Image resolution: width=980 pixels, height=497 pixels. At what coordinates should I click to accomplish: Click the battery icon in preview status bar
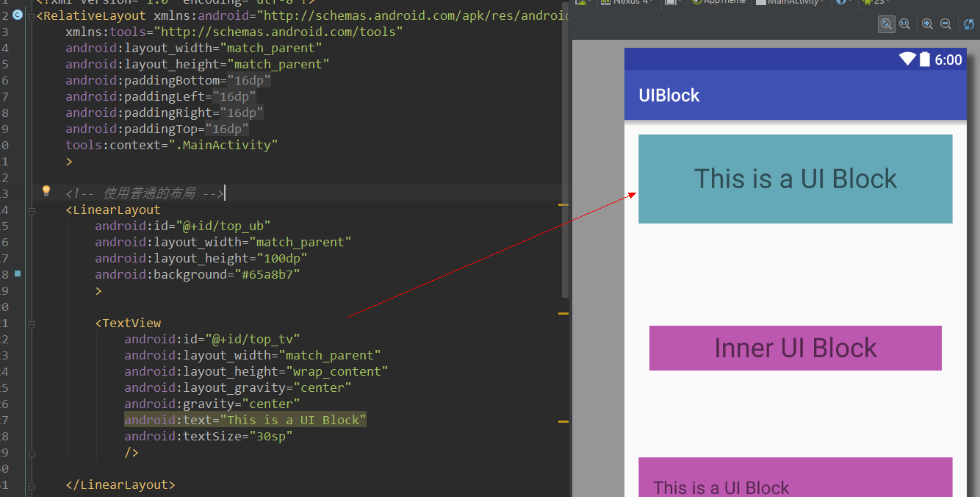point(925,60)
